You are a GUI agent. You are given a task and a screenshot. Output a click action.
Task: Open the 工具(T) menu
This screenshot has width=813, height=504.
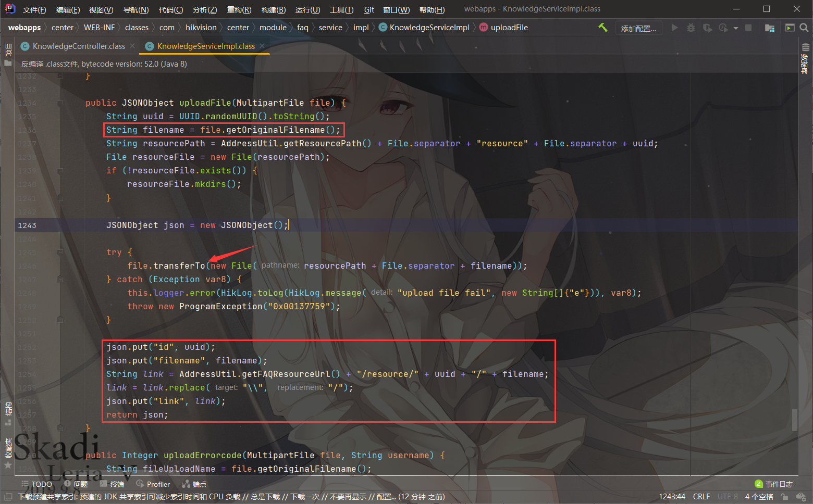coord(342,9)
